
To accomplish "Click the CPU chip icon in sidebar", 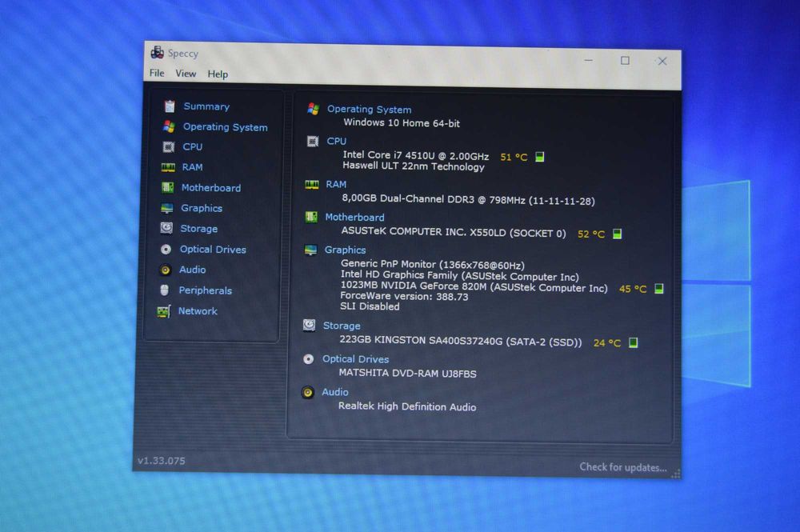I will tap(168, 147).
